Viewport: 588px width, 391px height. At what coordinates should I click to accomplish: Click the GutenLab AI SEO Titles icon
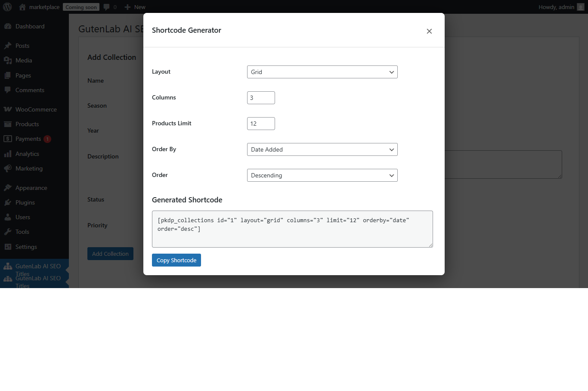point(9,266)
